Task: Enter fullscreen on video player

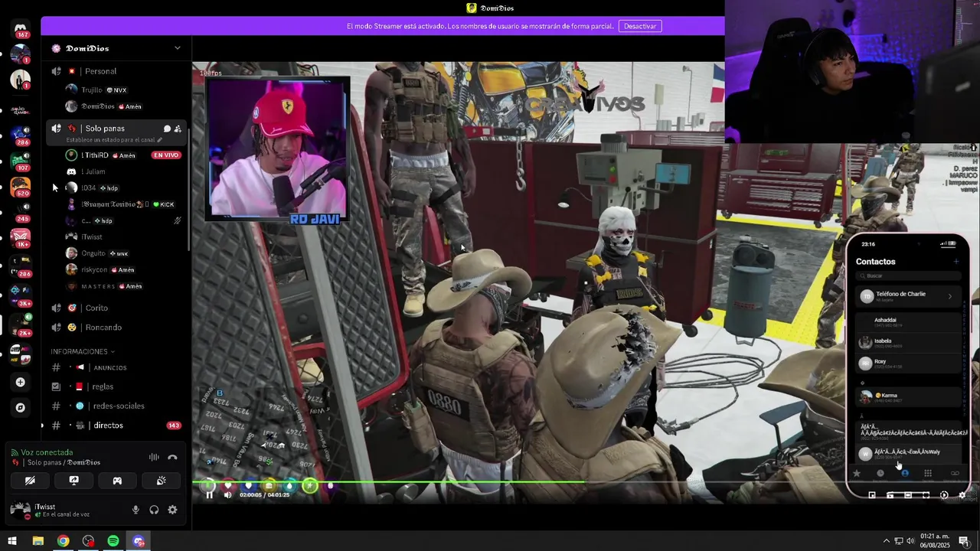Action: pyautogui.click(x=926, y=495)
